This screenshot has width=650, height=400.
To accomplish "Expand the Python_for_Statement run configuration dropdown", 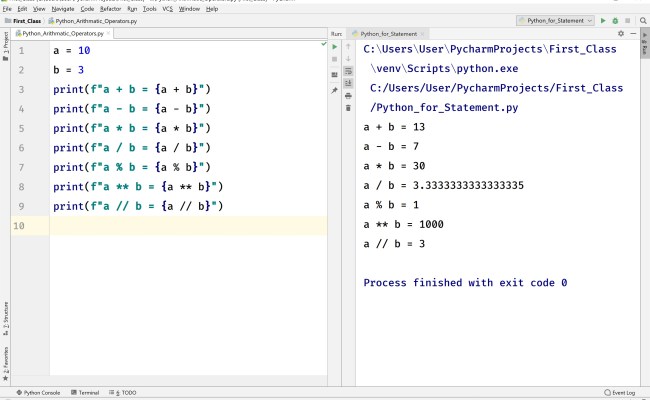I will [555, 20].
